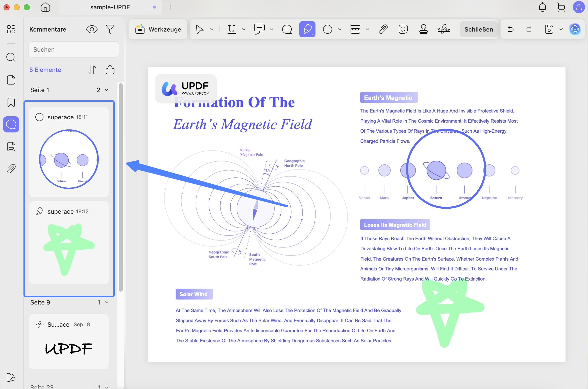Open the Werkzeuge tools menu

(158, 29)
